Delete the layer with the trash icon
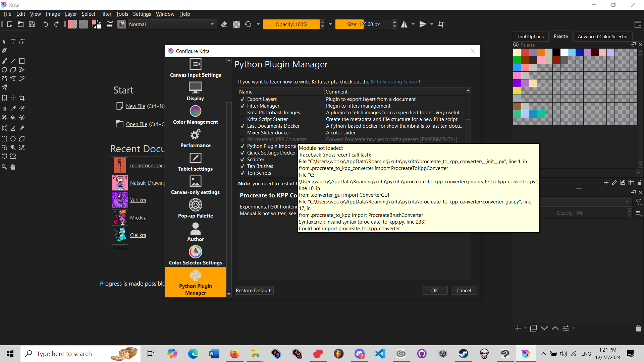 (x=638, y=328)
